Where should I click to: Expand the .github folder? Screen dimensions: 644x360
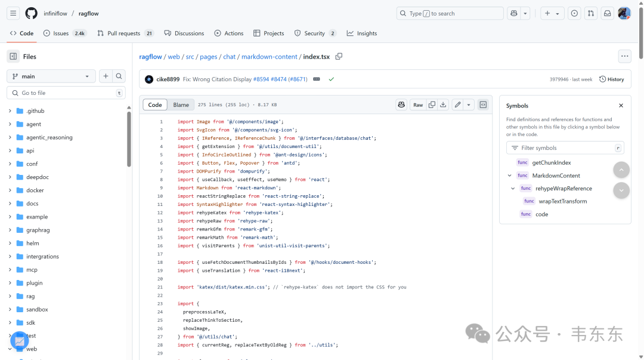pyautogui.click(x=10, y=110)
